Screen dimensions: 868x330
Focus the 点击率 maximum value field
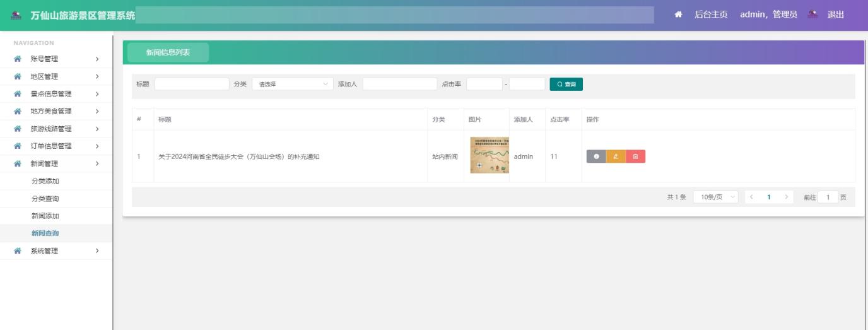point(527,84)
